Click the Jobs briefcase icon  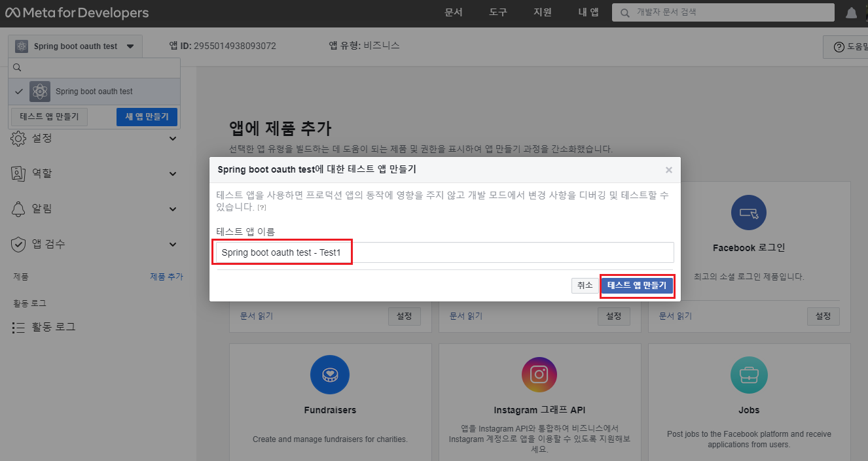[x=749, y=375]
